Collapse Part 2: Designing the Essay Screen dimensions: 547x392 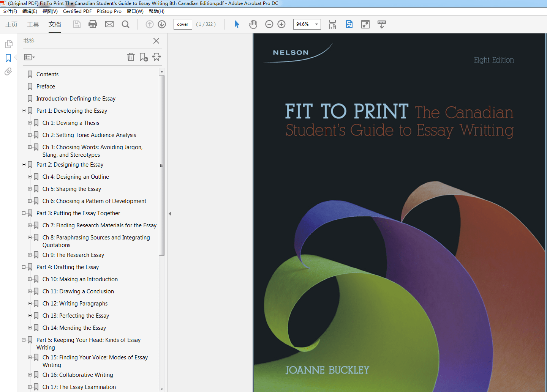(24, 165)
